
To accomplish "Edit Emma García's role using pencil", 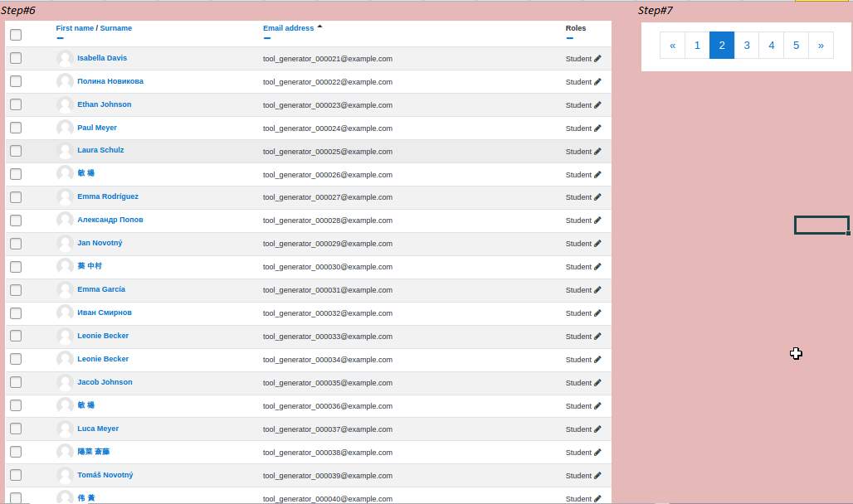I will 597,290.
